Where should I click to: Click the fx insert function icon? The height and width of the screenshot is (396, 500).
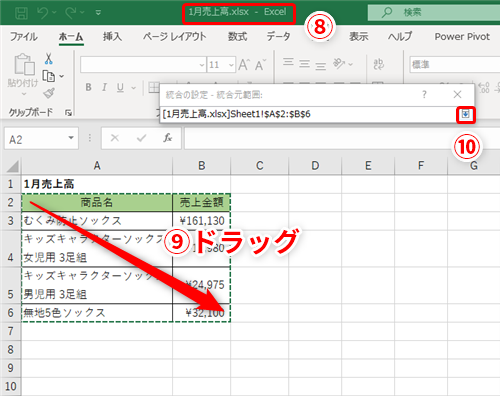click(x=168, y=138)
